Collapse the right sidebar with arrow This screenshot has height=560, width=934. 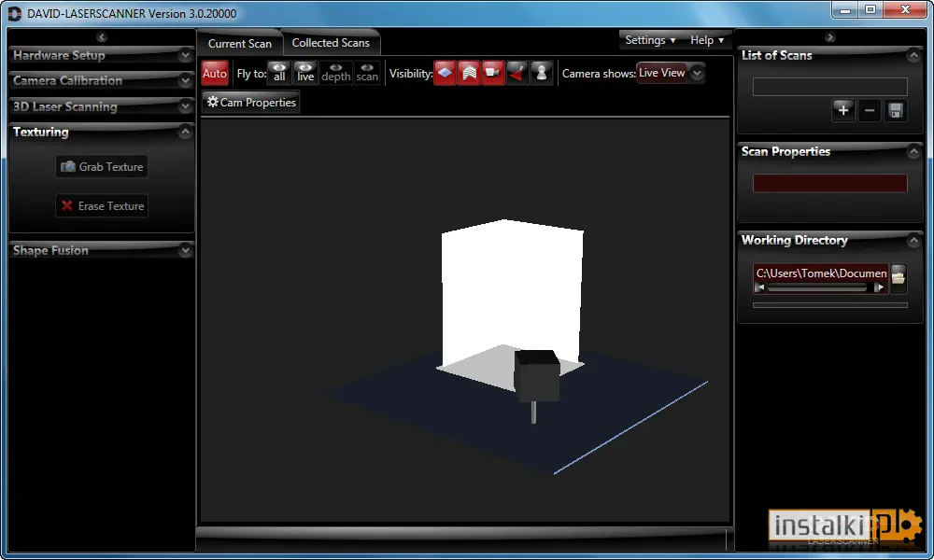pos(829,37)
